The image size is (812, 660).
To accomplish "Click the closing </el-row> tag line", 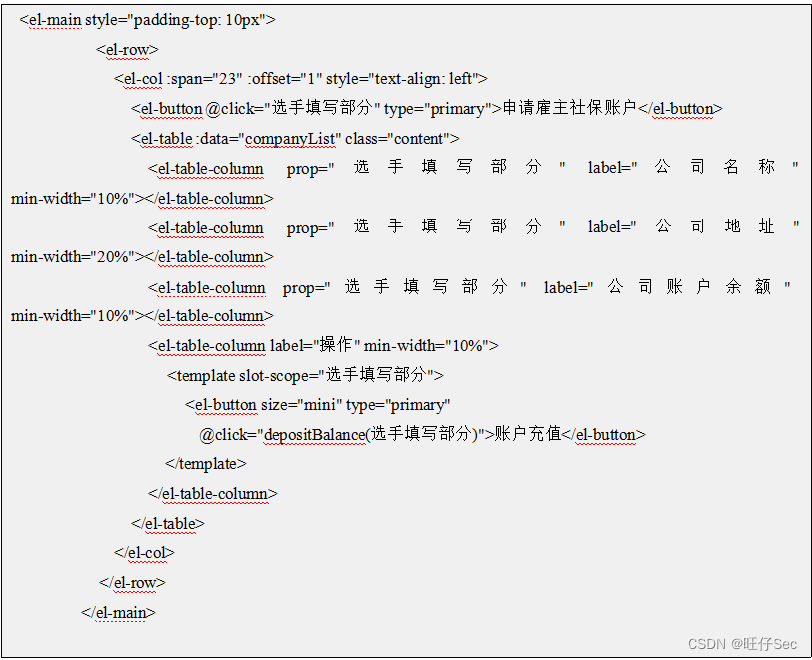I will [x=132, y=583].
